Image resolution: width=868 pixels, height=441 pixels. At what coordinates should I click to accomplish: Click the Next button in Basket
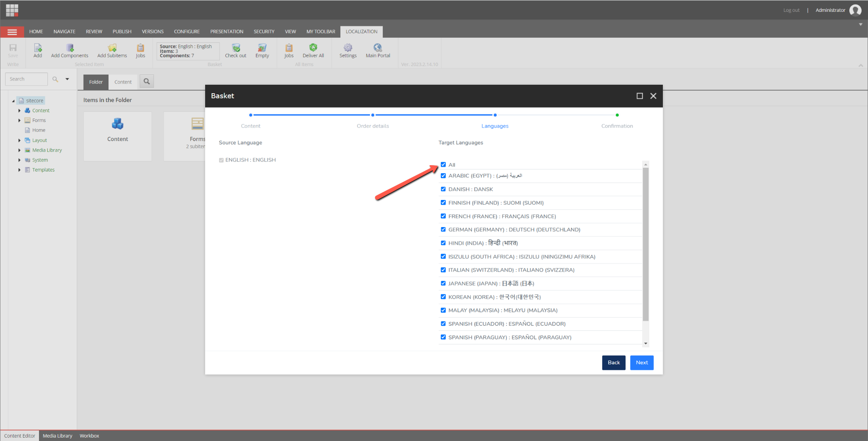click(x=642, y=363)
